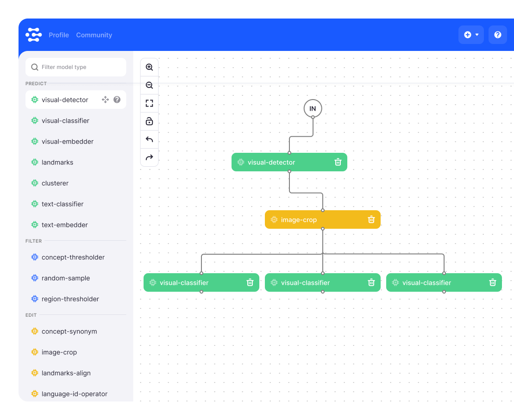This screenshot has height=420, width=514.
Task: Delete the visual-detector node
Action: point(338,162)
